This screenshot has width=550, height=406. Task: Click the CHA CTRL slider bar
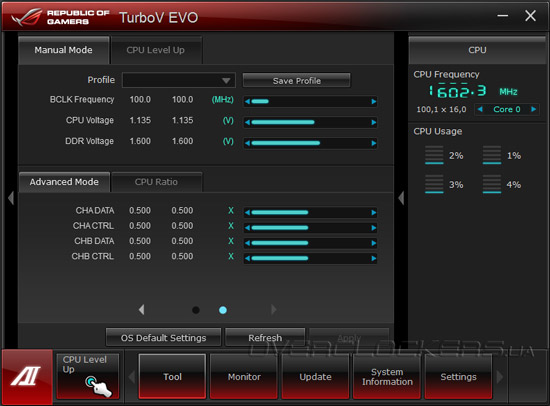tap(310, 228)
